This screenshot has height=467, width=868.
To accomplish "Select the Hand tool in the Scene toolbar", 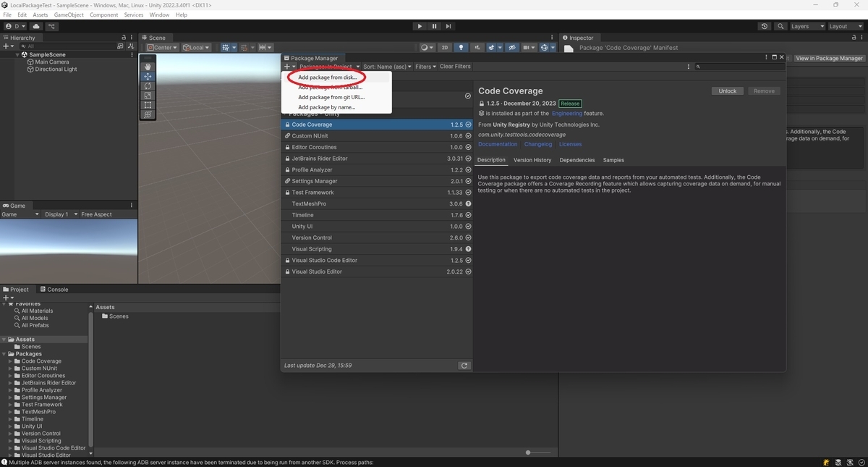I will [x=148, y=67].
